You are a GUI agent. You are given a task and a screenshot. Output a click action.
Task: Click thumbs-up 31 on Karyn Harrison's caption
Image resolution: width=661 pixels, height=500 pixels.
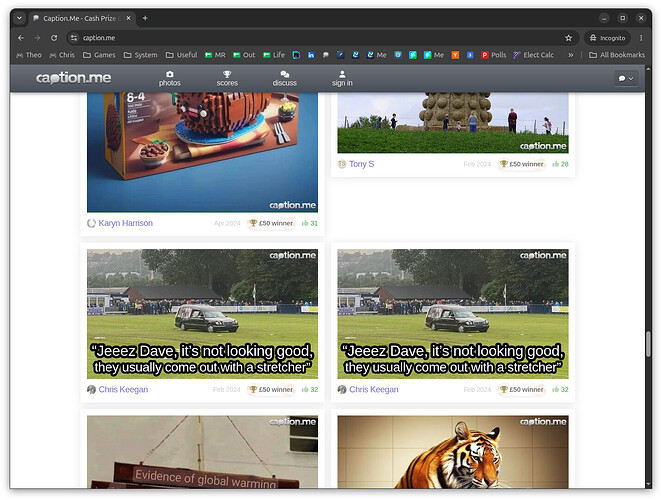pyautogui.click(x=310, y=223)
